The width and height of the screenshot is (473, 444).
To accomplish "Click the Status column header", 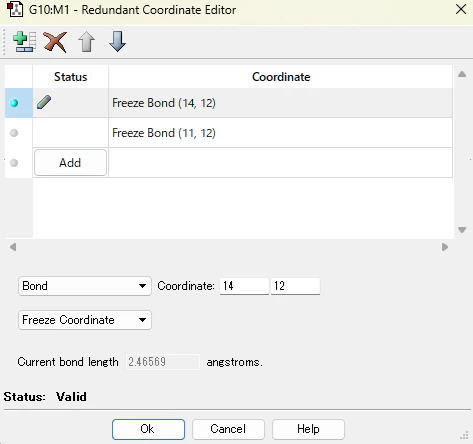I will [71, 77].
